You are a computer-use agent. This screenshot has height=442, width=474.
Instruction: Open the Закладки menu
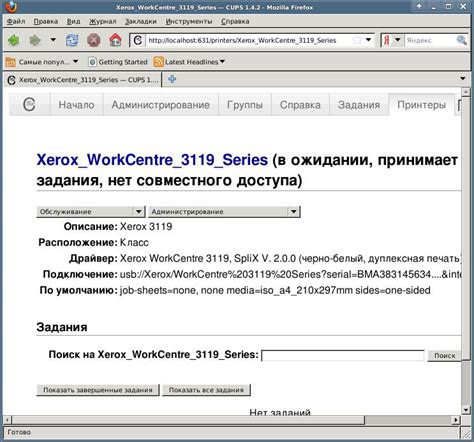[x=141, y=21]
